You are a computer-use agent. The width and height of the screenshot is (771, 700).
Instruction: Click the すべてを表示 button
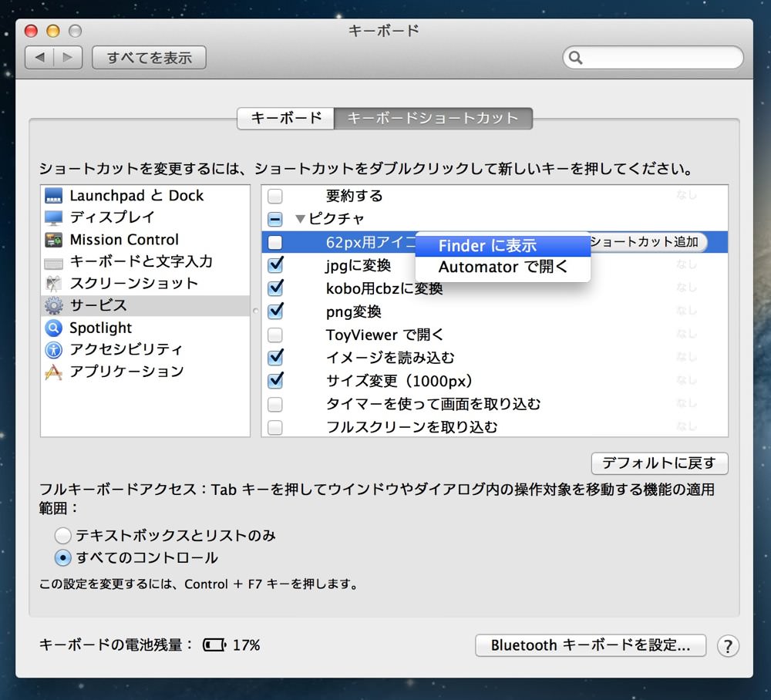coord(149,58)
